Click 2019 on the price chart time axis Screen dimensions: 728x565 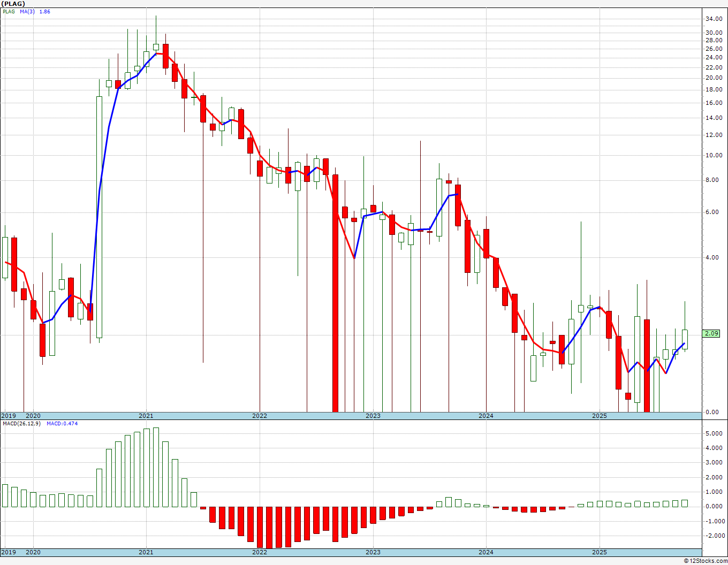8,416
